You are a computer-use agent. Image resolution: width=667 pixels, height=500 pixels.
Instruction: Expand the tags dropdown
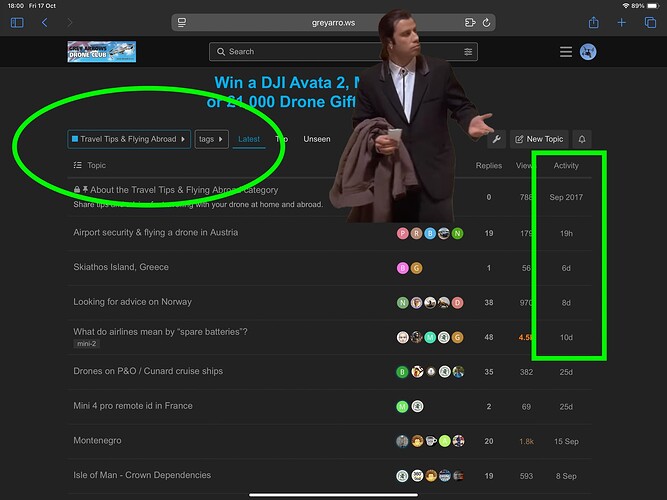point(211,139)
